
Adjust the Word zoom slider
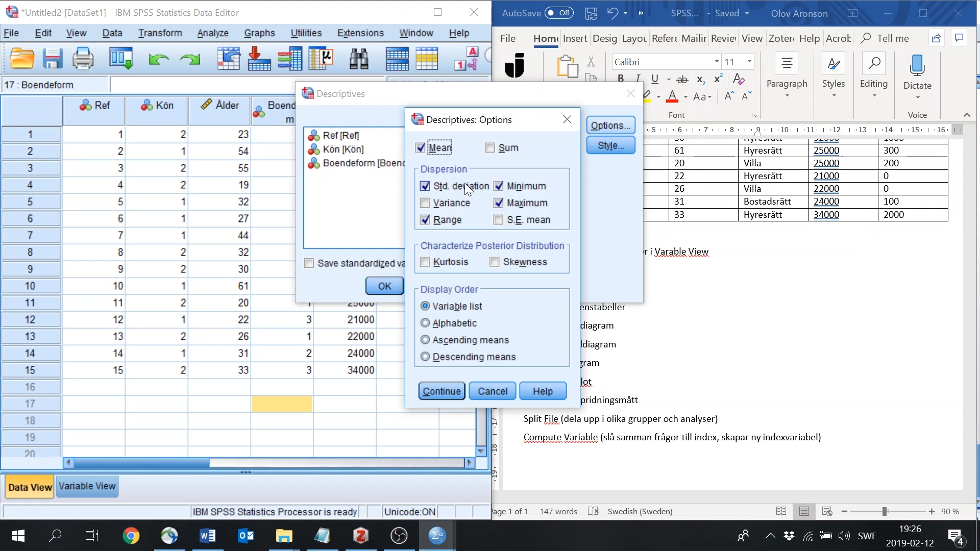pos(885,512)
